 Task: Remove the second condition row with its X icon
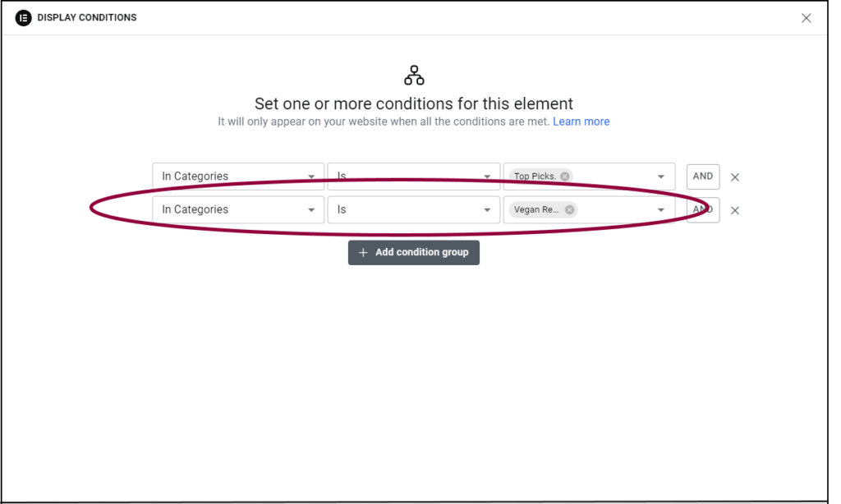735,210
